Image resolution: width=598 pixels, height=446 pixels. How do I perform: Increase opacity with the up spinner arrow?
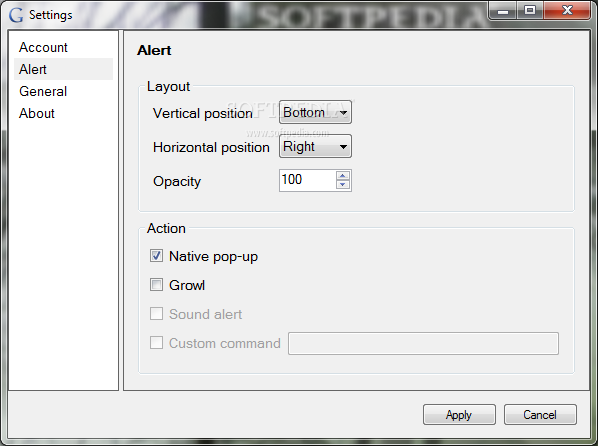[342, 176]
